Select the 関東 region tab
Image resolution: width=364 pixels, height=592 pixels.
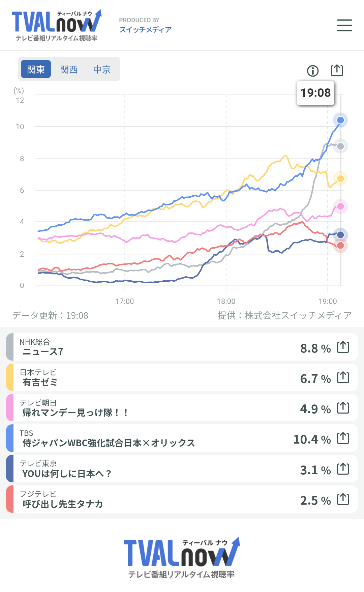(x=36, y=69)
